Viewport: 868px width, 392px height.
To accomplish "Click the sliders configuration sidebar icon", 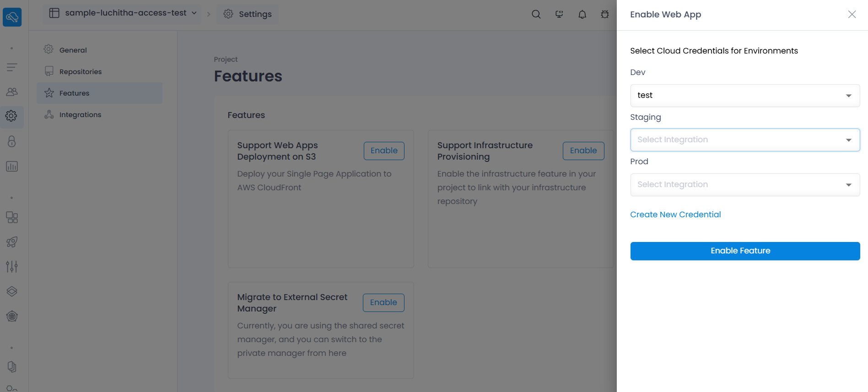I will [12, 267].
